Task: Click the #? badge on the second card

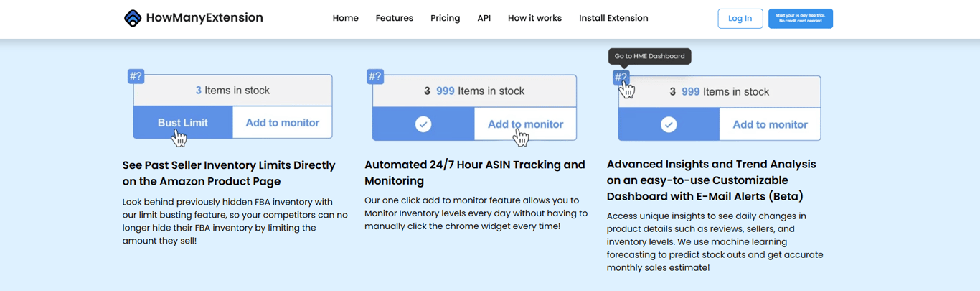Action: 374,76
